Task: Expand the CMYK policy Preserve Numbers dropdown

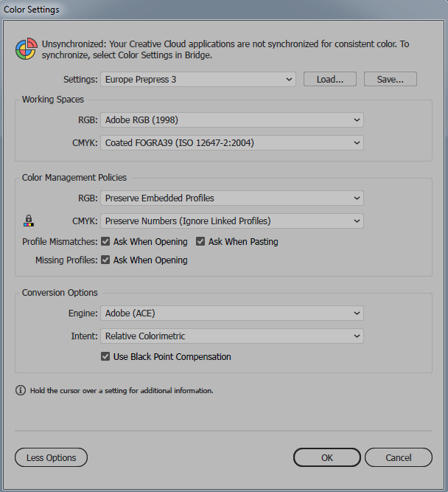Action: [x=232, y=221]
